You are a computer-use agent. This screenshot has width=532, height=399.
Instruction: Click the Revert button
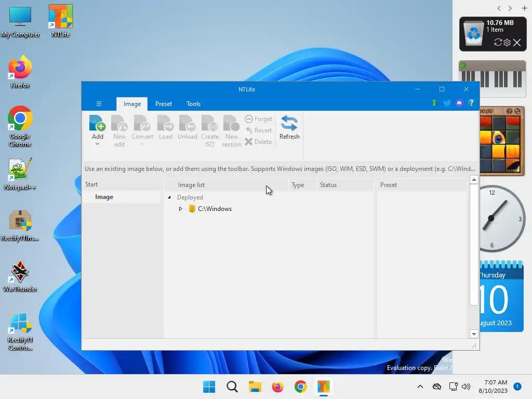click(259, 130)
